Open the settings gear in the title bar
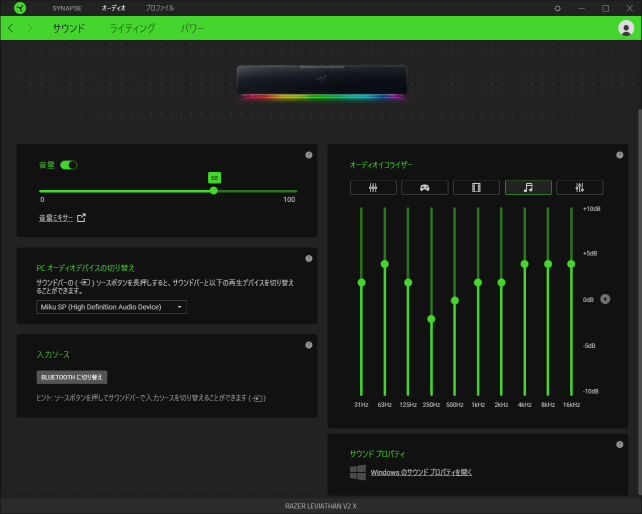This screenshot has width=642, height=514. (x=558, y=8)
